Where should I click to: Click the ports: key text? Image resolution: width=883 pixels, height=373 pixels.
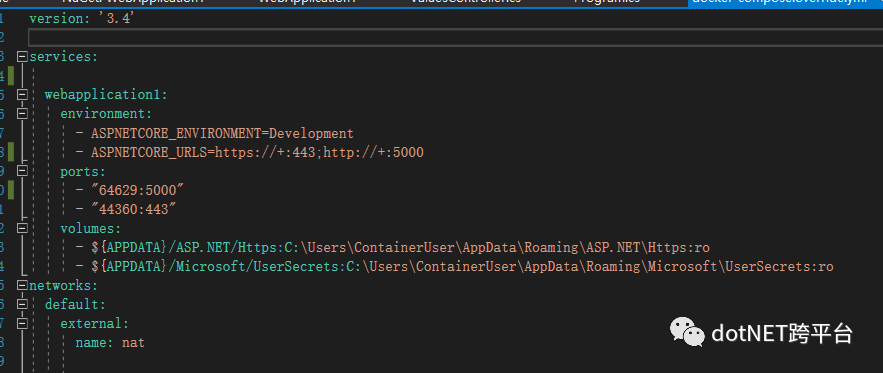(83, 171)
